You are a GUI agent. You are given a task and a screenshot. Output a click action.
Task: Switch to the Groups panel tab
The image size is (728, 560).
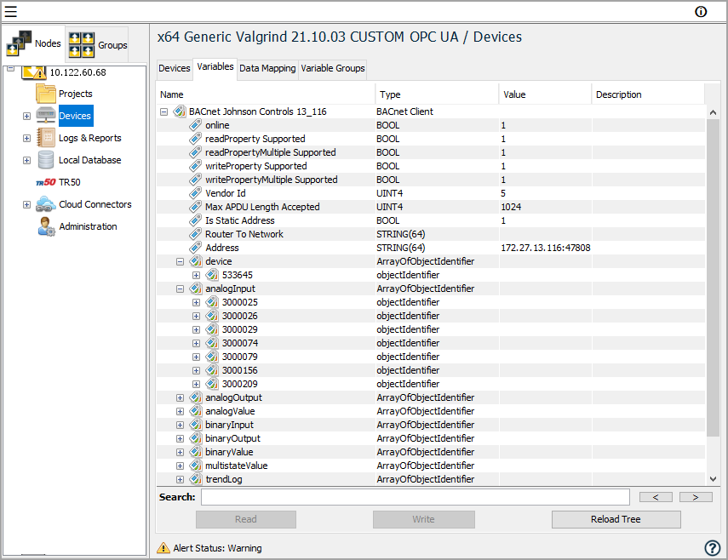click(98, 45)
